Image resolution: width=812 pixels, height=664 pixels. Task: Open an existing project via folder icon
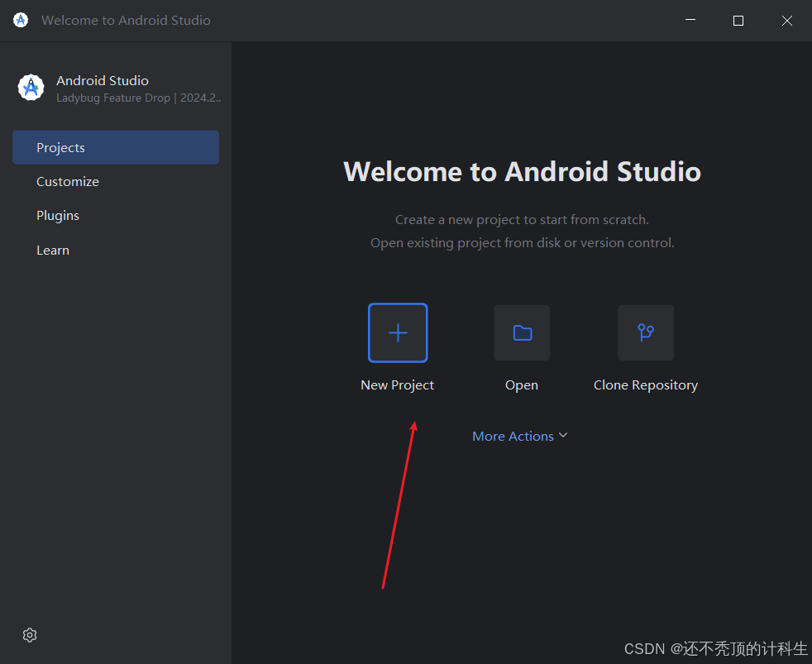point(522,332)
